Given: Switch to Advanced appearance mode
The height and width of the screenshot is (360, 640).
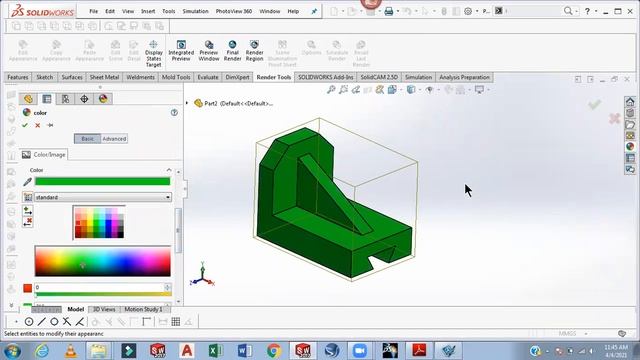Looking at the screenshot, I should tap(114, 139).
